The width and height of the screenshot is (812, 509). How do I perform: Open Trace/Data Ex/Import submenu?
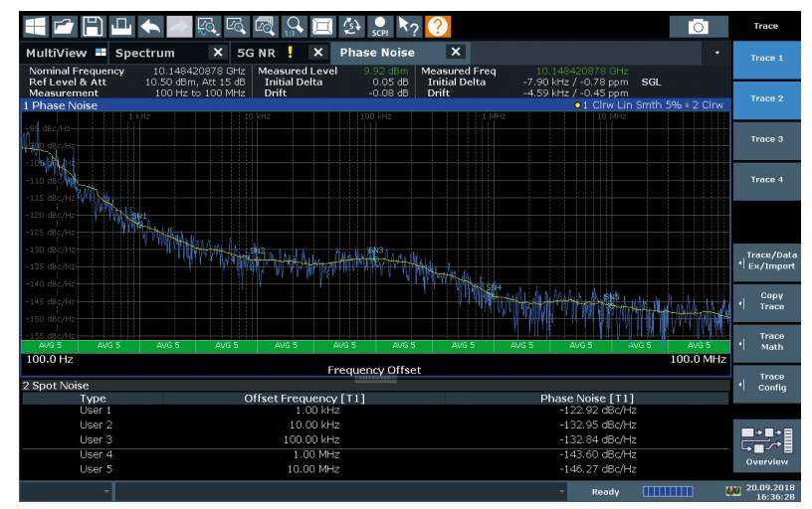(x=766, y=262)
